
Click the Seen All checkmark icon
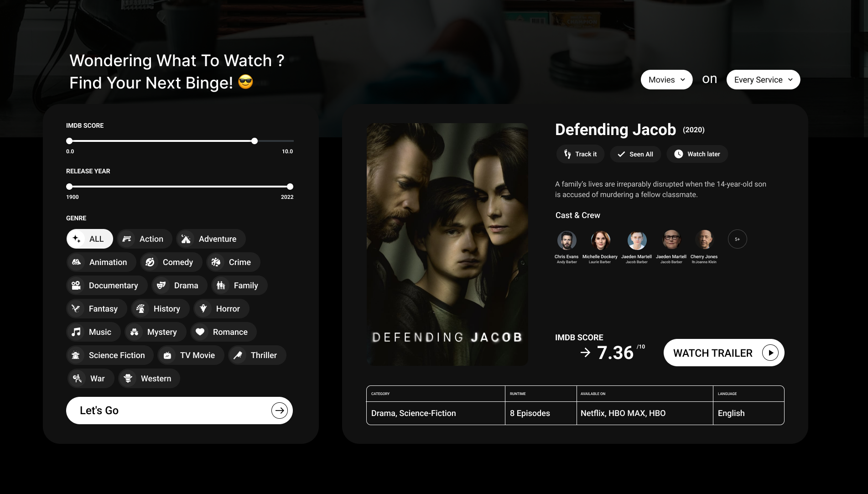(621, 154)
